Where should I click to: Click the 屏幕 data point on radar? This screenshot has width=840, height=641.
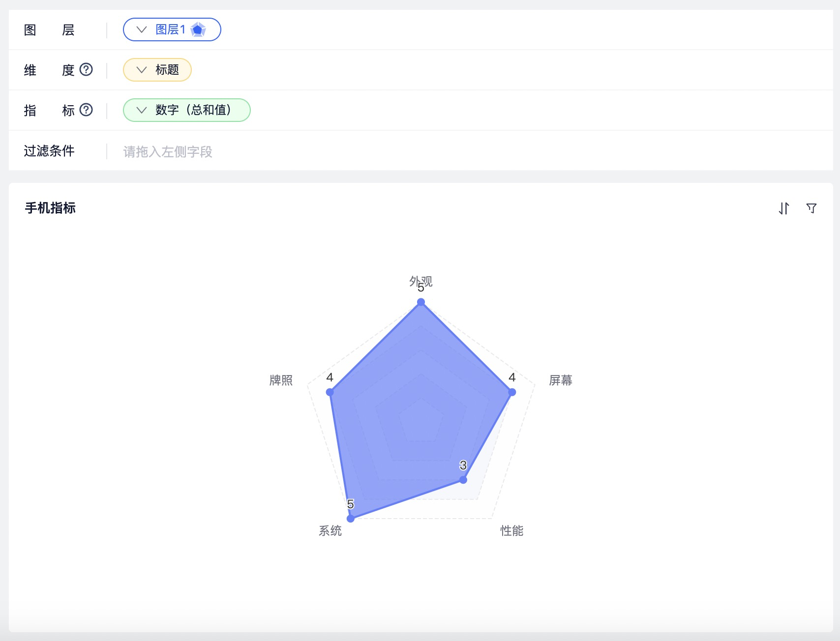coord(512,392)
